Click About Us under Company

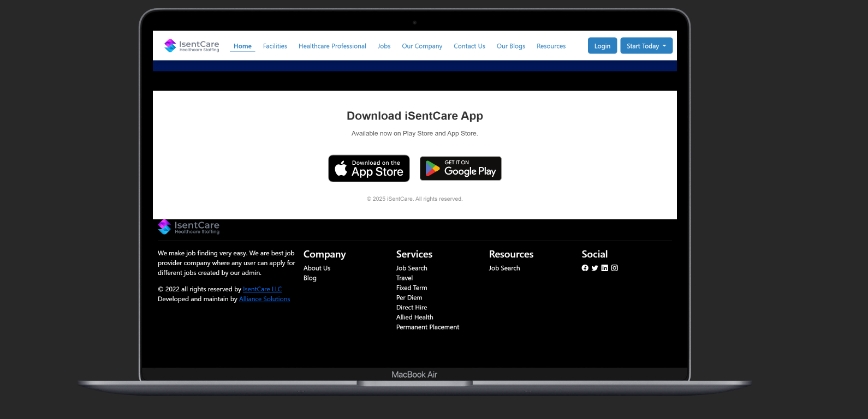(x=317, y=268)
